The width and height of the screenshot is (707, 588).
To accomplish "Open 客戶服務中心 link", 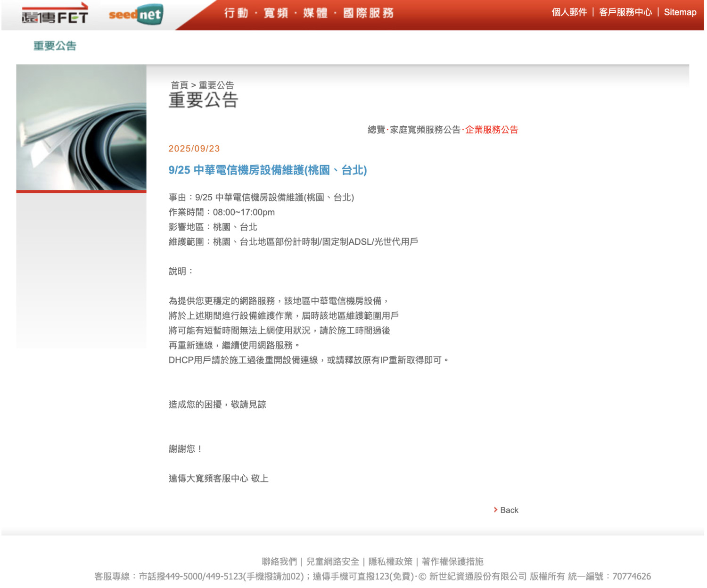I will pyautogui.click(x=625, y=12).
